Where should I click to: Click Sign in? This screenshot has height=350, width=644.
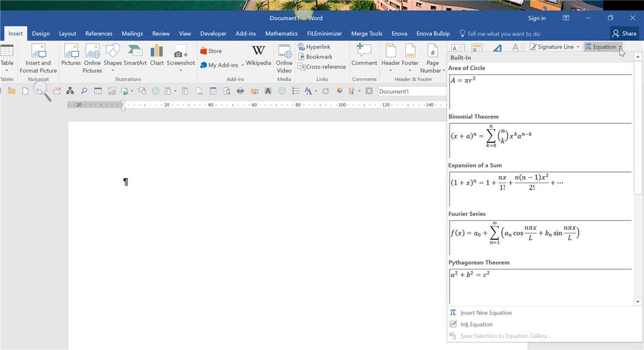537,18
